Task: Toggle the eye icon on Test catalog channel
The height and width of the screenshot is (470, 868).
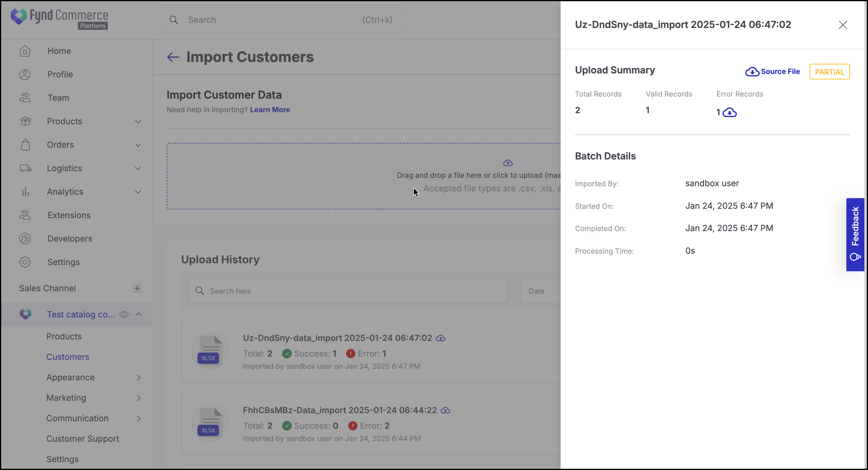Action: coord(124,314)
